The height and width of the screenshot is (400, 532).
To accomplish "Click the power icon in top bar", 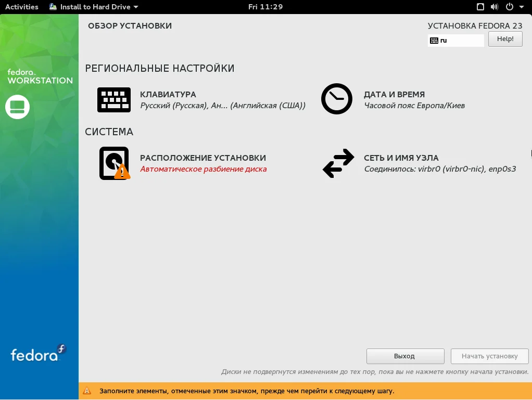I will 509,7.
